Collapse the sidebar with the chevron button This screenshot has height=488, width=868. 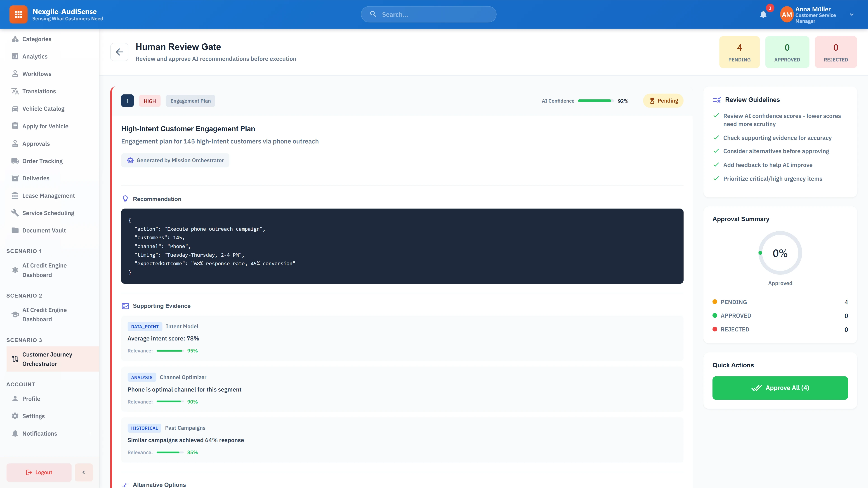tap(84, 472)
